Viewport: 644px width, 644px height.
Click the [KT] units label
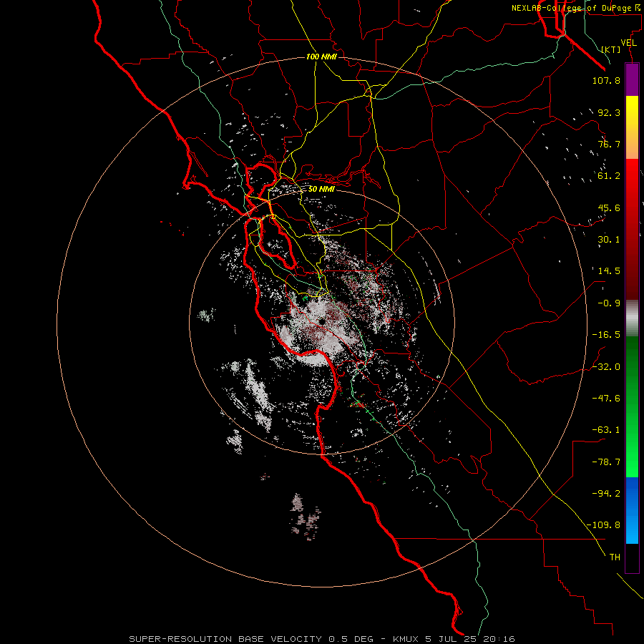coord(611,49)
